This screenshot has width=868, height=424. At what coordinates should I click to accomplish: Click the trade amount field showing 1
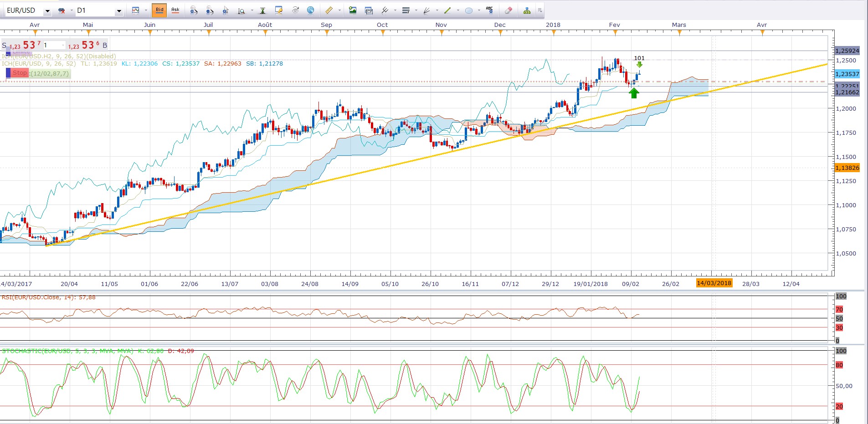[x=54, y=45]
